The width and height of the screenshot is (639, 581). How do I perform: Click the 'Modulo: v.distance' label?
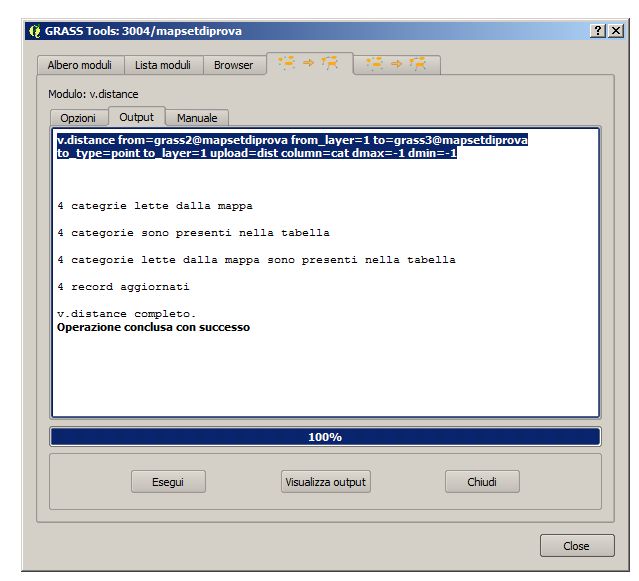click(x=94, y=94)
